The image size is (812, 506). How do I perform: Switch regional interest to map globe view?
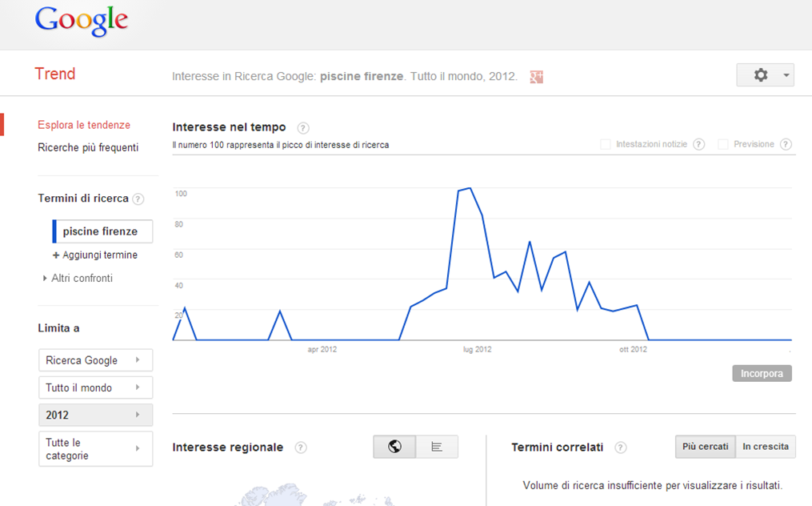pos(394,447)
